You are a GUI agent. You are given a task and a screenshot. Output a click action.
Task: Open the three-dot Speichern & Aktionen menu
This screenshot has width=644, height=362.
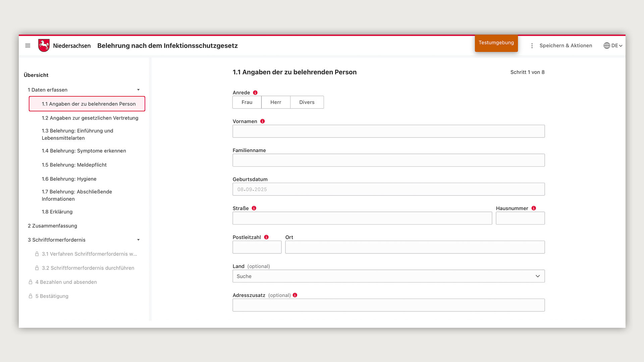[532, 46]
